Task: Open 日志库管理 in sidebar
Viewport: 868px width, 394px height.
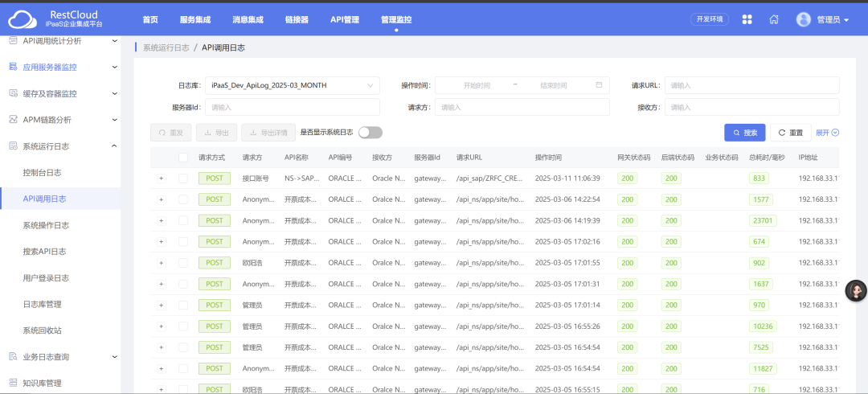Action: (x=42, y=304)
